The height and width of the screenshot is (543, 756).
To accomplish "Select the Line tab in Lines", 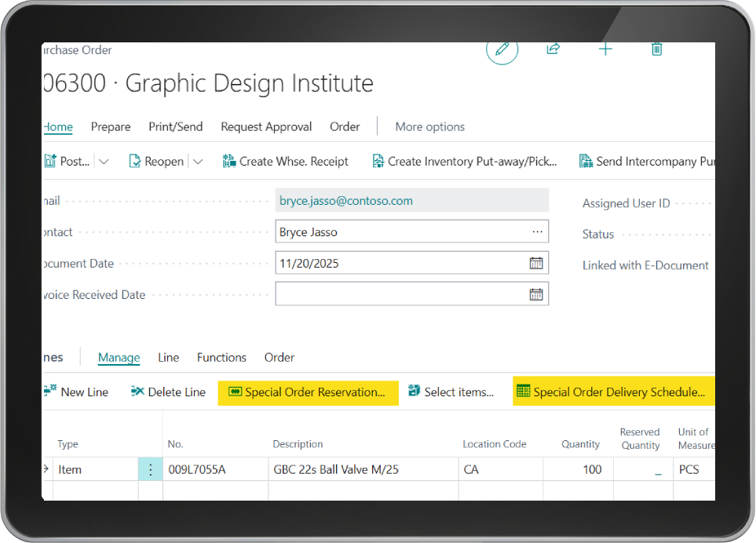I will (x=169, y=358).
